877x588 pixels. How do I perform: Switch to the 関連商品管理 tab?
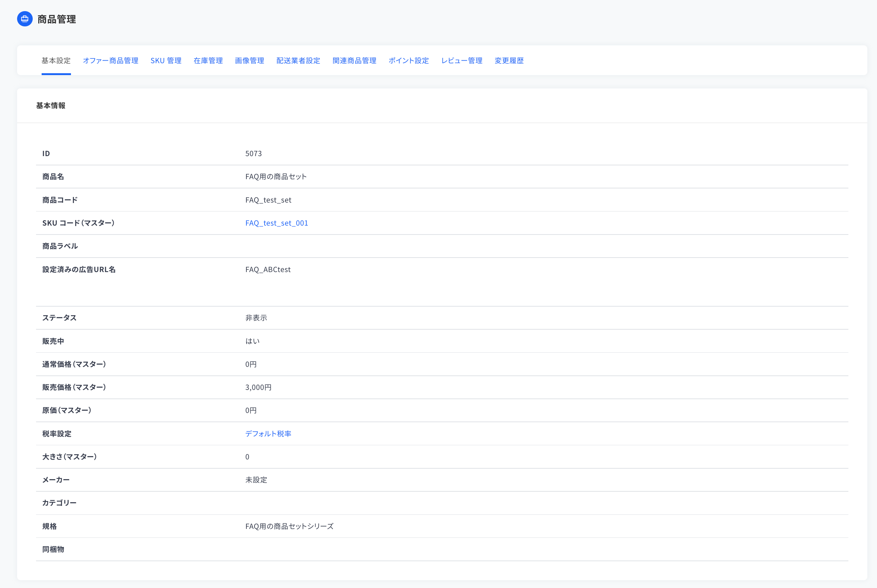click(354, 60)
